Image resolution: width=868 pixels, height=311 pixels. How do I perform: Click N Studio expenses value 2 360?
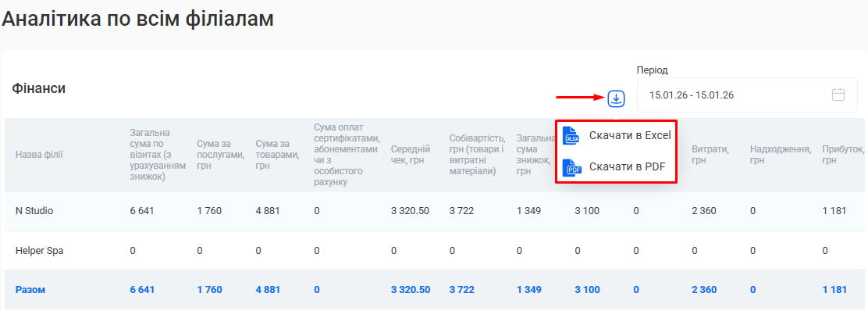(x=704, y=211)
